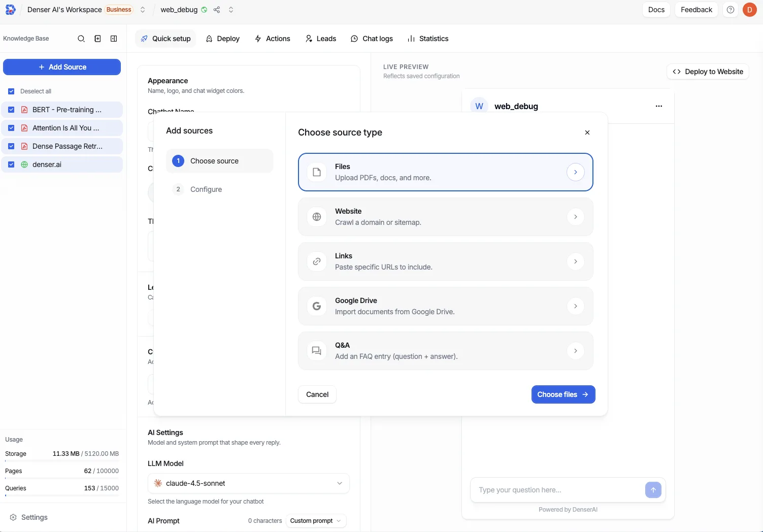Open workspace switcher chevrons beside Business badge
763x532 pixels.
(x=143, y=10)
